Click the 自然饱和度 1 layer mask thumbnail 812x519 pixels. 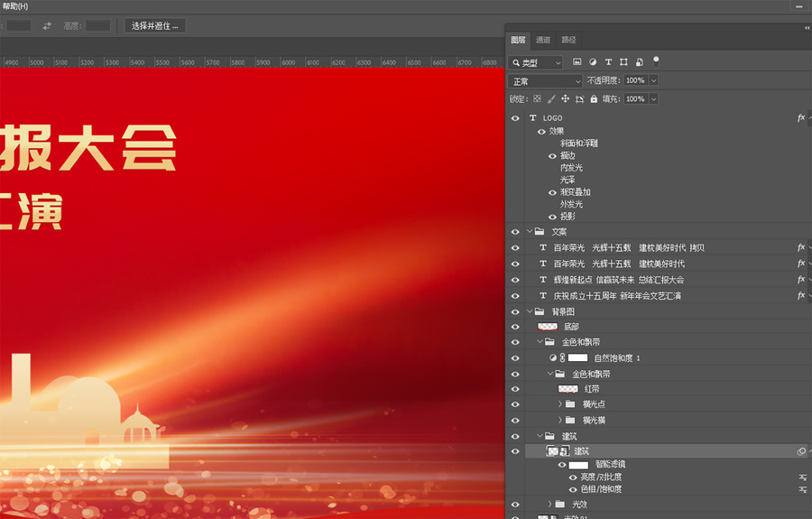(578, 357)
